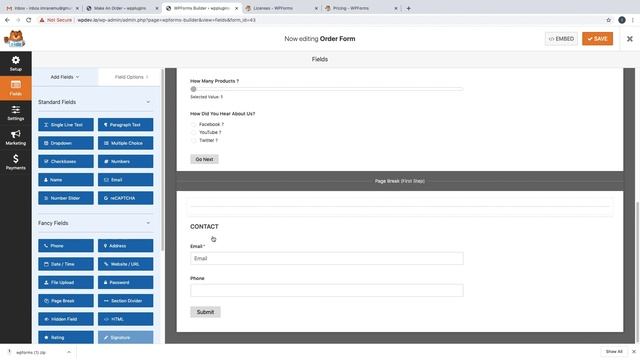Viewport: 640px width, 360px height.
Task: Select the YouTube radio option
Action: 193,132
